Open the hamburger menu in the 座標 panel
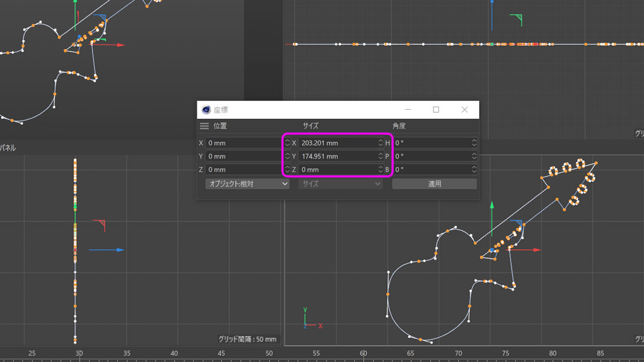 205,126
